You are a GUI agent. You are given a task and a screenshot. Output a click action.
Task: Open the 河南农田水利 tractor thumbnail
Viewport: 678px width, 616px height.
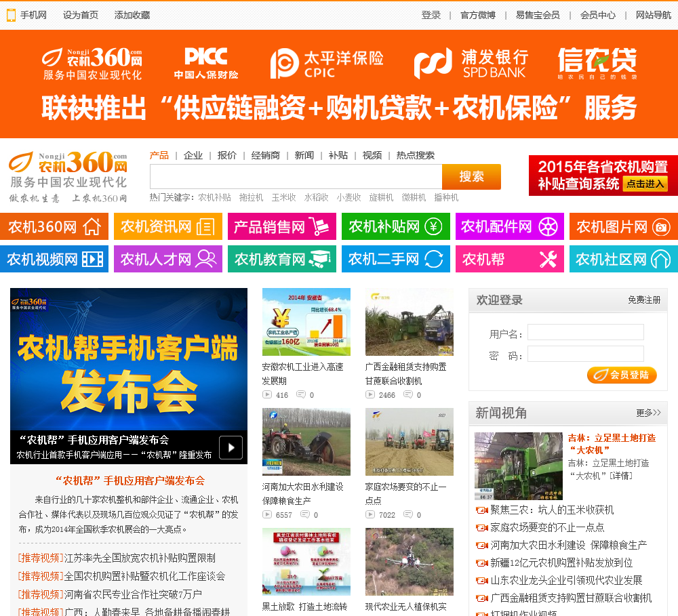coord(306,442)
